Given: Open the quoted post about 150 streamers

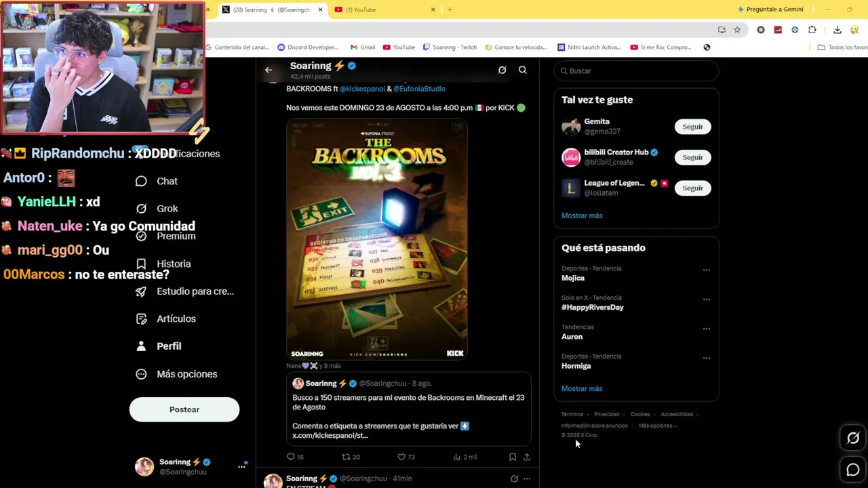Looking at the screenshot, I should [x=408, y=408].
